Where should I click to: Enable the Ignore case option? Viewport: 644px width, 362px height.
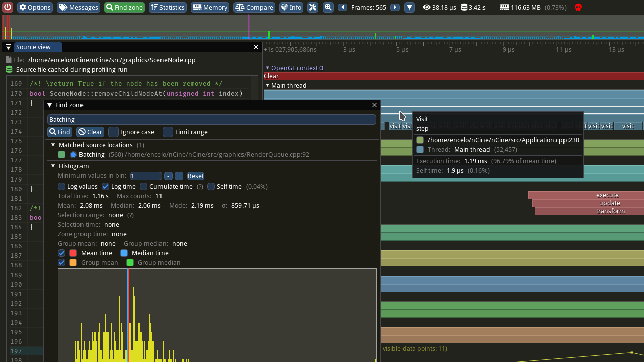pyautogui.click(x=114, y=132)
